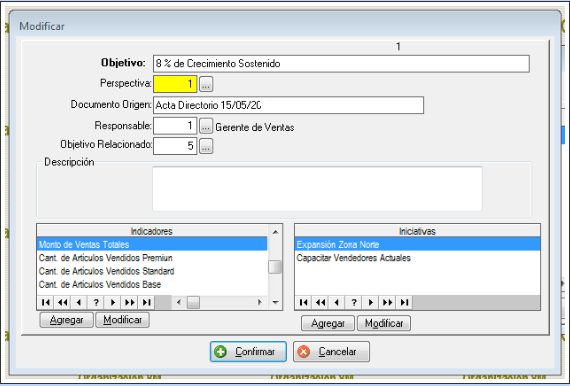
Task: Go to previous record in Indicadores navigator
Action: pyautogui.click(x=79, y=302)
